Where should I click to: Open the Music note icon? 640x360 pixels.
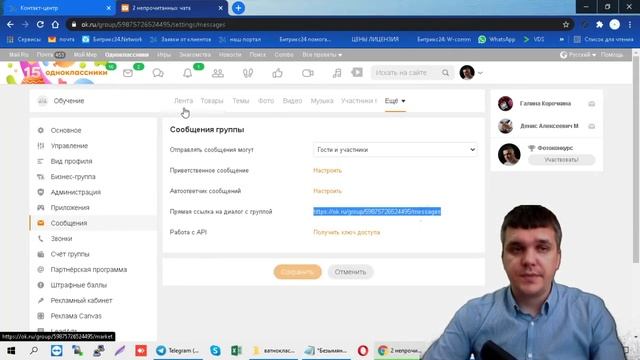[x=337, y=73]
